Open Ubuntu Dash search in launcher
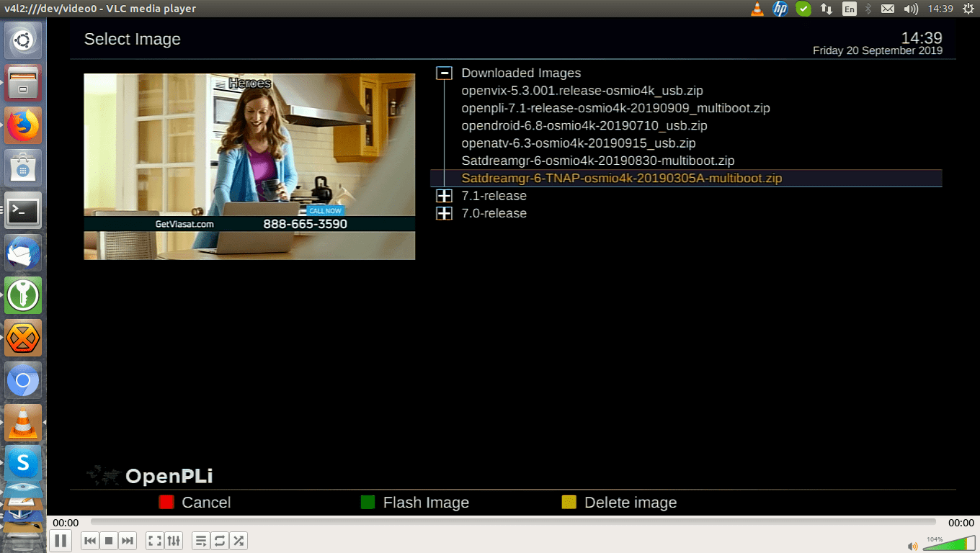 click(23, 40)
